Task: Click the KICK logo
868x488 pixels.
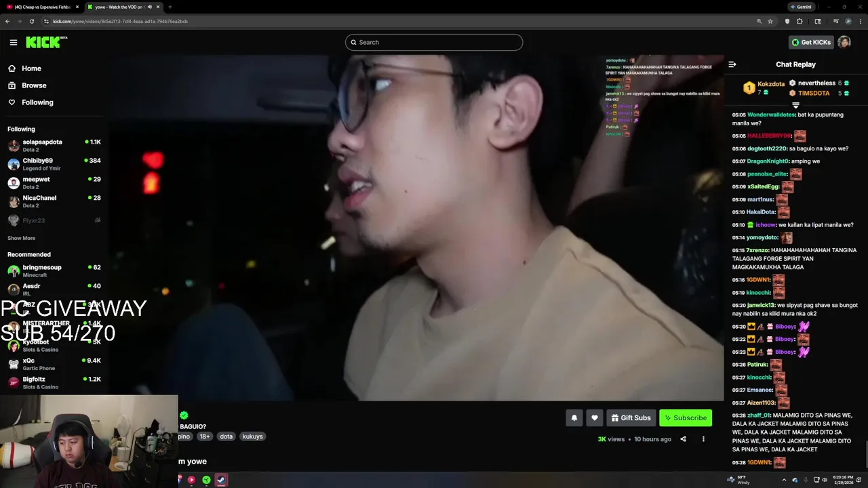Action: click(x=46, y=42)
